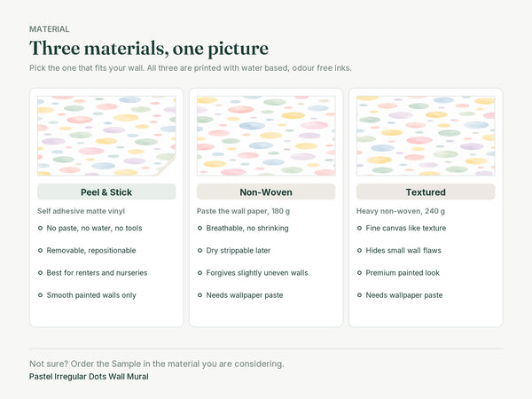Click bullet beside 'Dry strippable later'

point(199,250)
